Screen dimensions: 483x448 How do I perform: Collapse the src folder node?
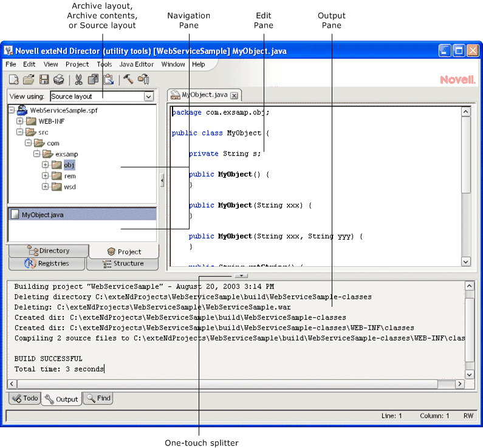[x=19, y=132]
